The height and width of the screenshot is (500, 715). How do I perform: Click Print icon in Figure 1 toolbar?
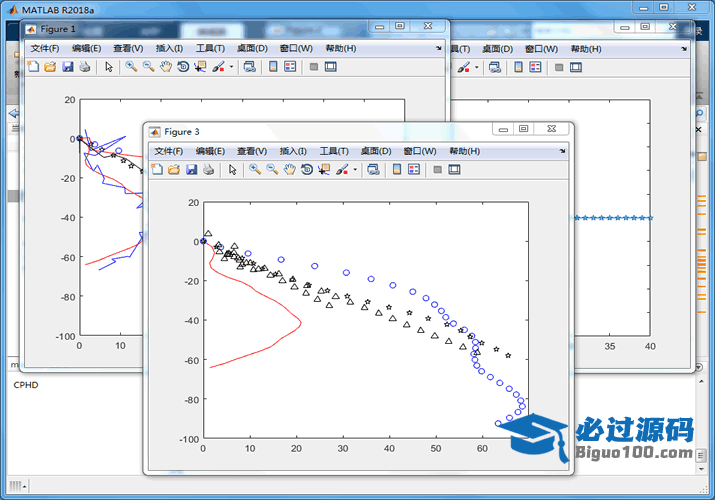(x=85, y=67)
